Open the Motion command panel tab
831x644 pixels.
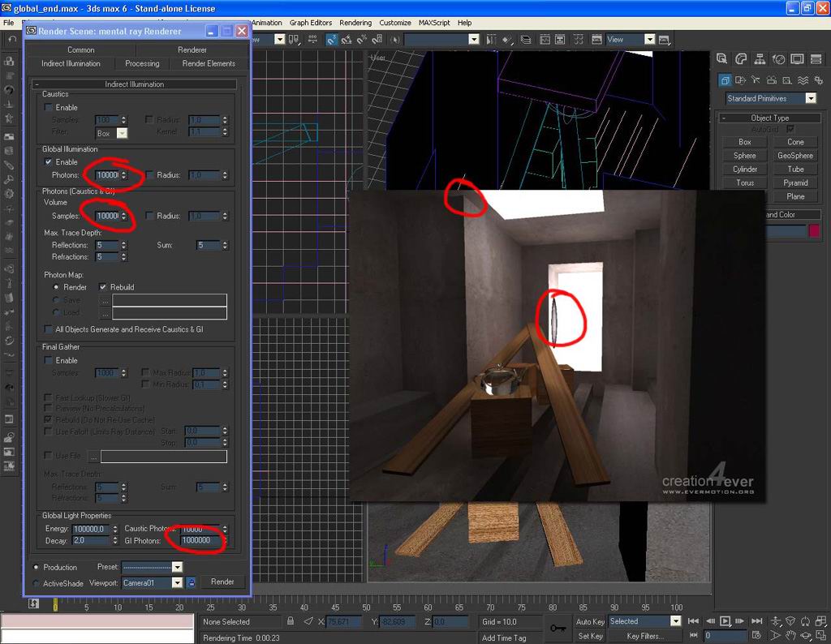[778, 59]
